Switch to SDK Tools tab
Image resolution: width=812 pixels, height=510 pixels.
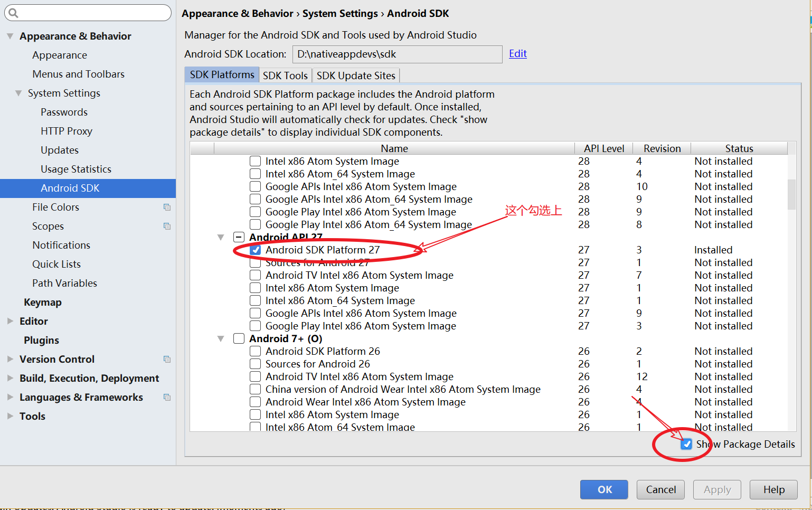tap(285, 75)
